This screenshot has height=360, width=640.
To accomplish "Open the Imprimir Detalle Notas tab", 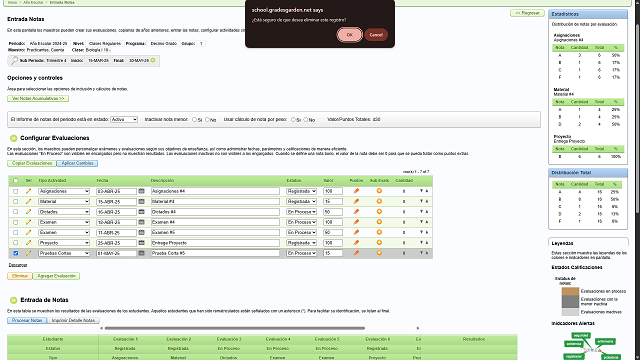I will pyautogui.click(x=73, y=320).
